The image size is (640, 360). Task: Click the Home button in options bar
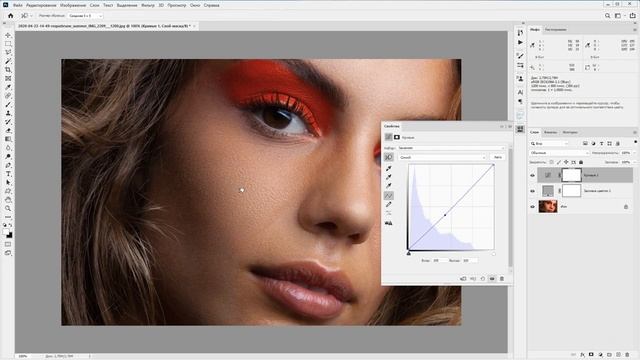point(11,16)
